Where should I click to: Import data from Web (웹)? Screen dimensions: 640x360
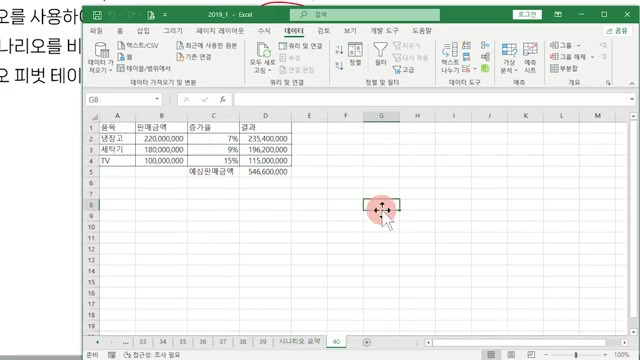pos(125,57)
